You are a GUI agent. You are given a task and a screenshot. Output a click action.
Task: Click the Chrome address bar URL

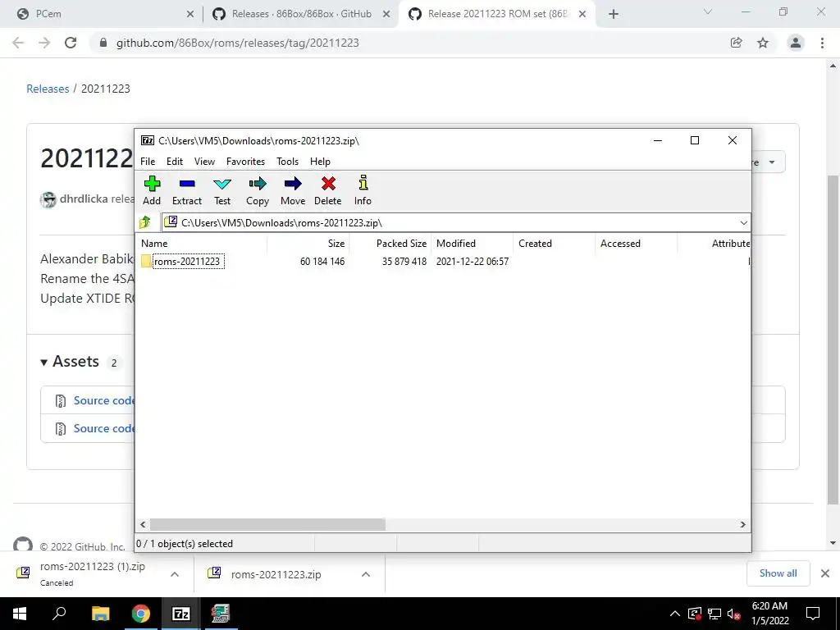pyautogui.click(x=237, y=43)
